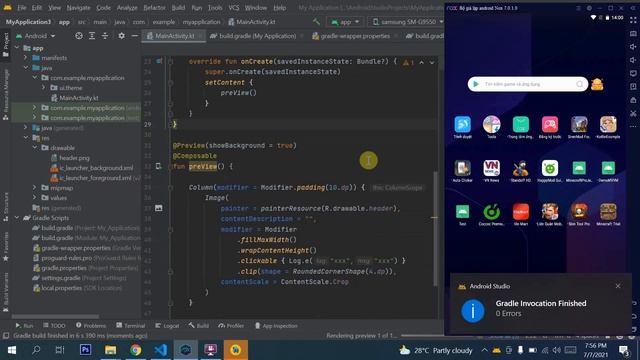Open the Terminal tool window

pyautogui.click(x=131, y=325)
